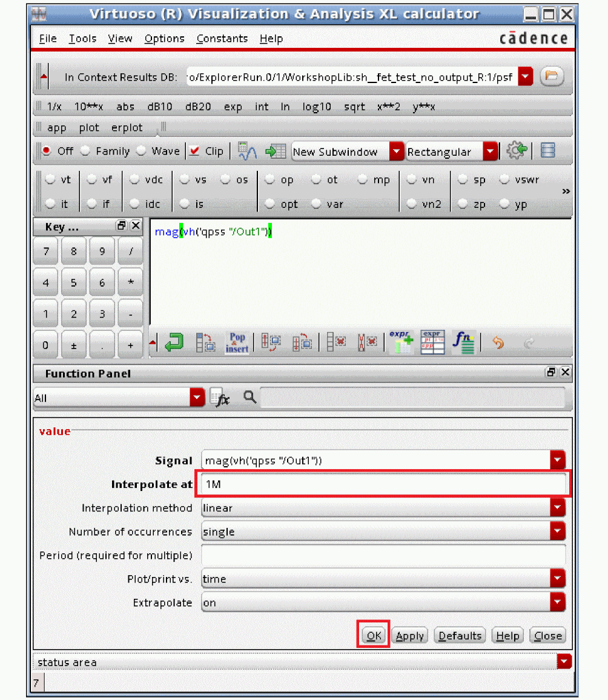The height and width of the screenshot is (700, 608).
Task: Click the stacked panels icon next to the gear
Action: coord(548,150)
